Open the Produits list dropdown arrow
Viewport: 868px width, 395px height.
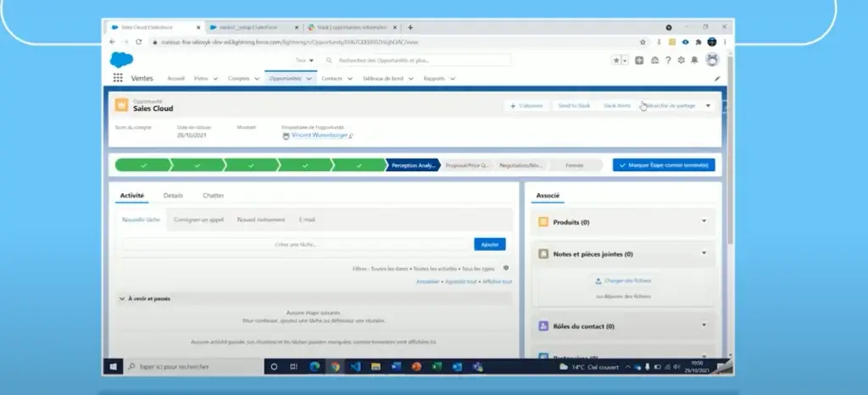click(704, 220)
